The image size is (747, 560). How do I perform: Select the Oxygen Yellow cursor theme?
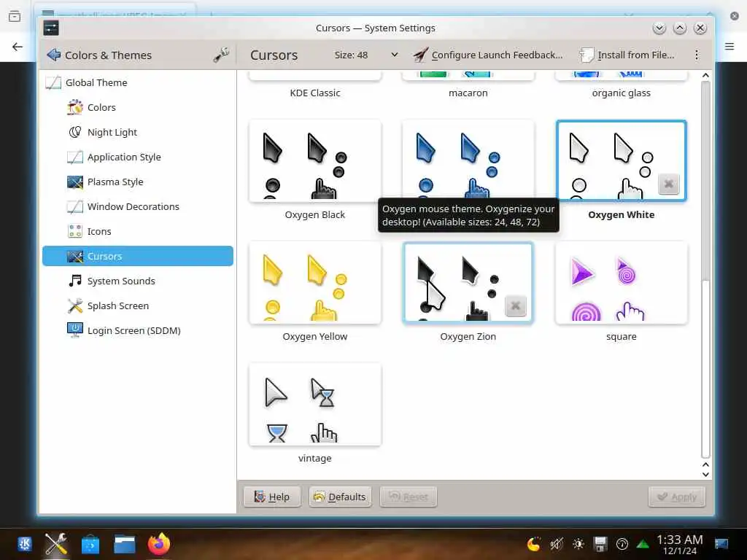315,283
